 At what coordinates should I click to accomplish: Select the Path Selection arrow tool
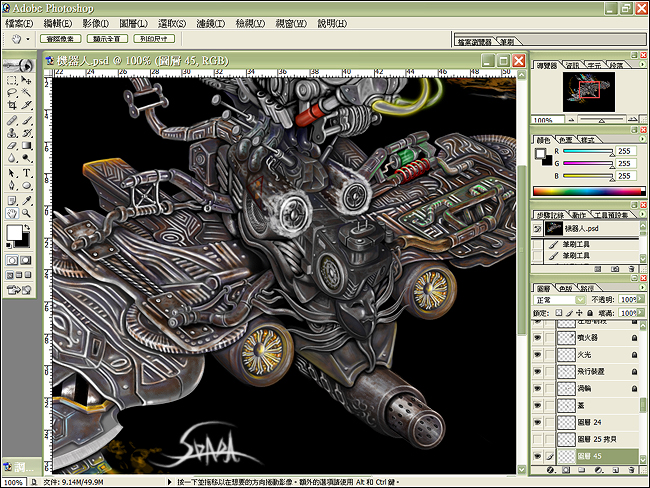(12, 173)
